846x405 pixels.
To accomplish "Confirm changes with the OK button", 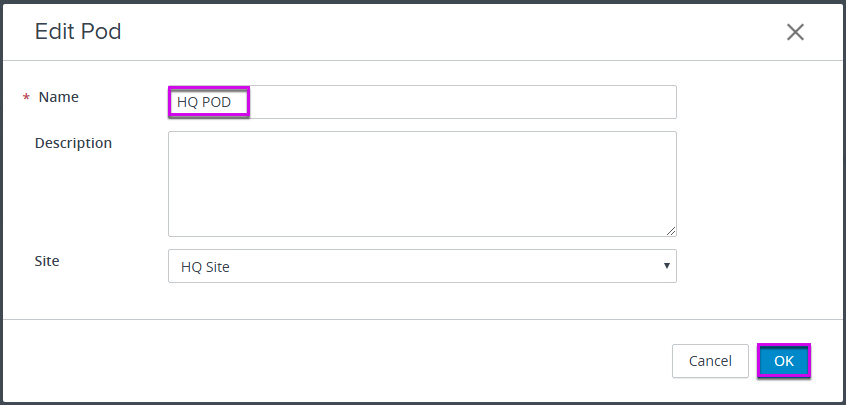I will coord(784,361).
